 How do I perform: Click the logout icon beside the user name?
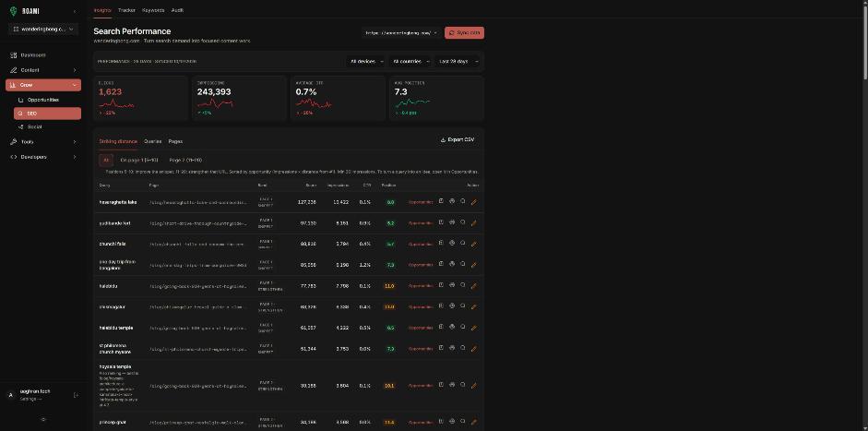(76, 395)
